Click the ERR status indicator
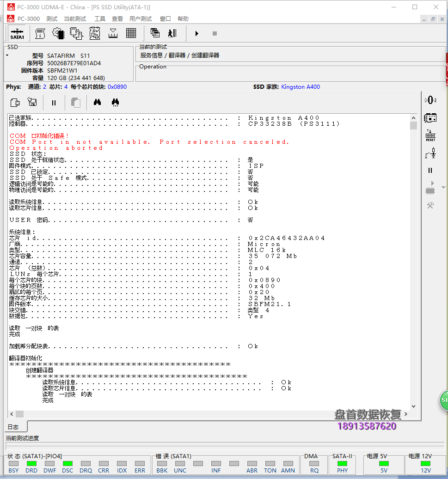 [x=140, y=464]
